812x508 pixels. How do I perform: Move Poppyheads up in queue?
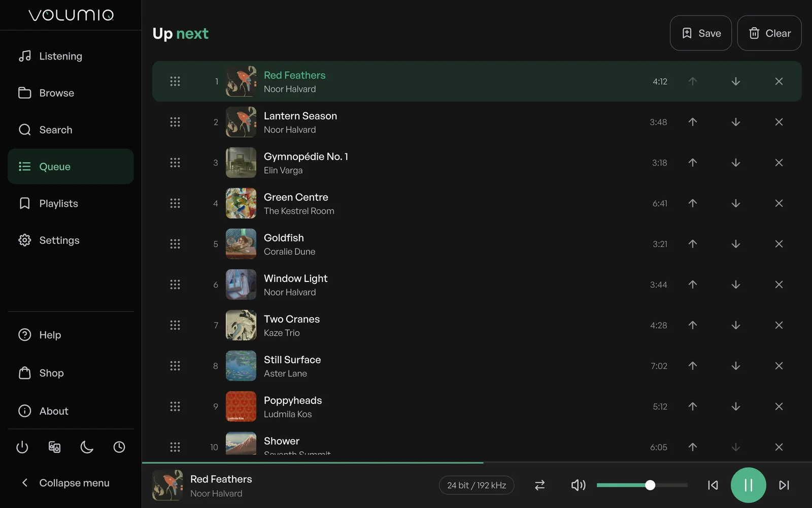tap(693, 406)
